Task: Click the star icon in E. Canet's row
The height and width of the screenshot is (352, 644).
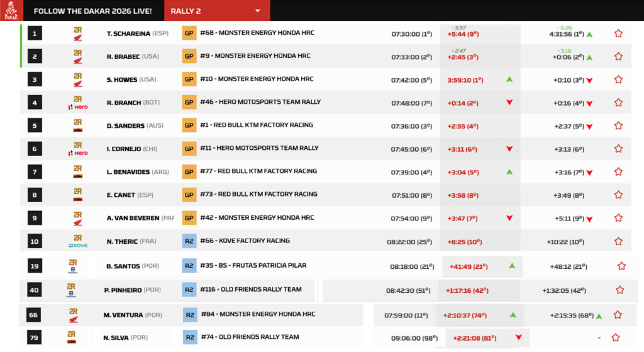Action: pyautogui.click(x=618, y=195)
